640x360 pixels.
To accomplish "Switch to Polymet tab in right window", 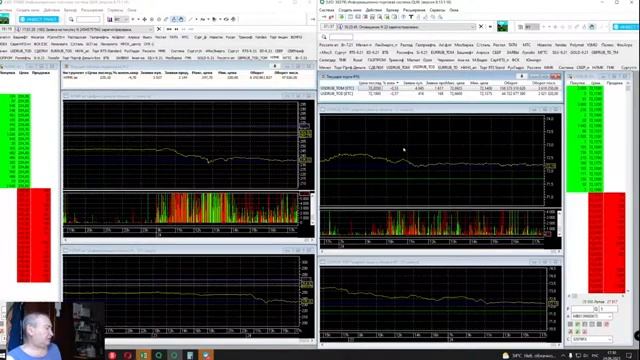I will (577, 45).
